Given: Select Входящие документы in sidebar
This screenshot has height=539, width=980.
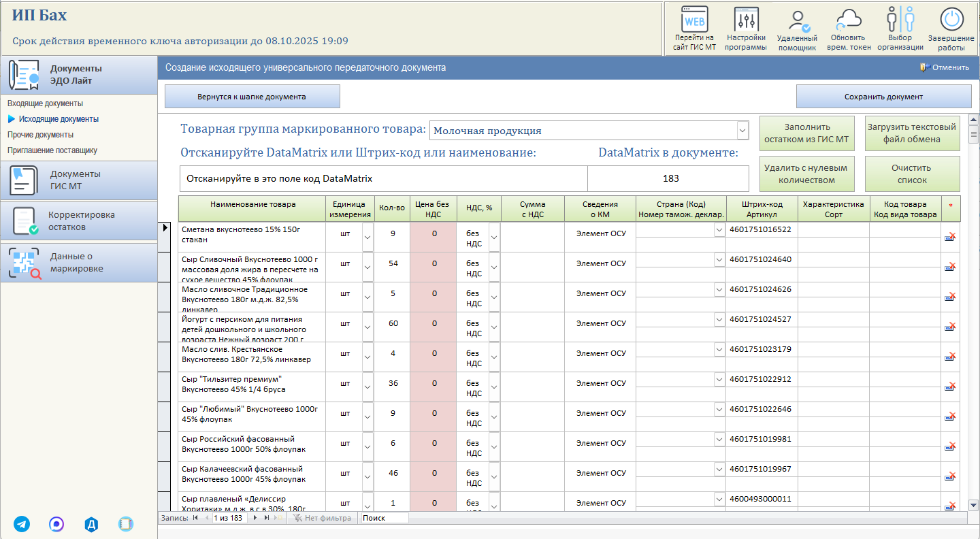Looking at the screenshot, I should (45, 103).
